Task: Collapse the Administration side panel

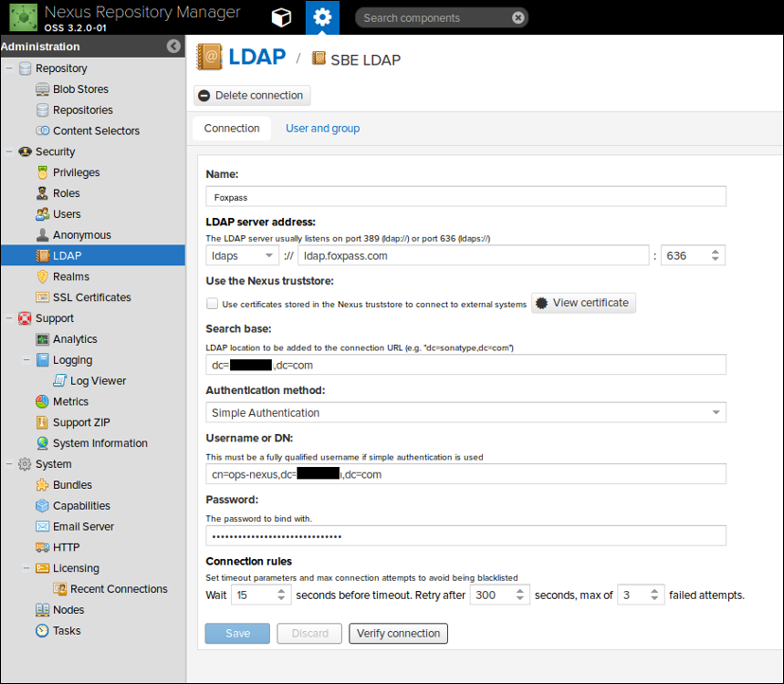Action: [173, 46]
